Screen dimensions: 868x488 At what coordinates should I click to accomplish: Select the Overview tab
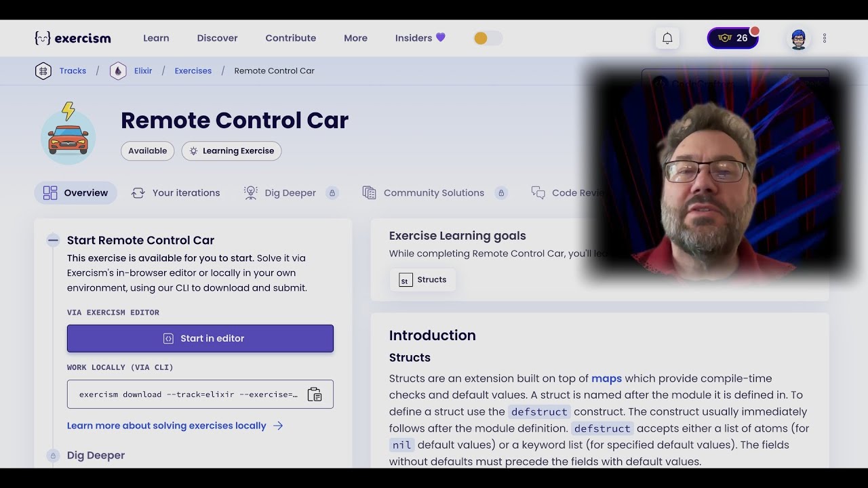[75, 193]
